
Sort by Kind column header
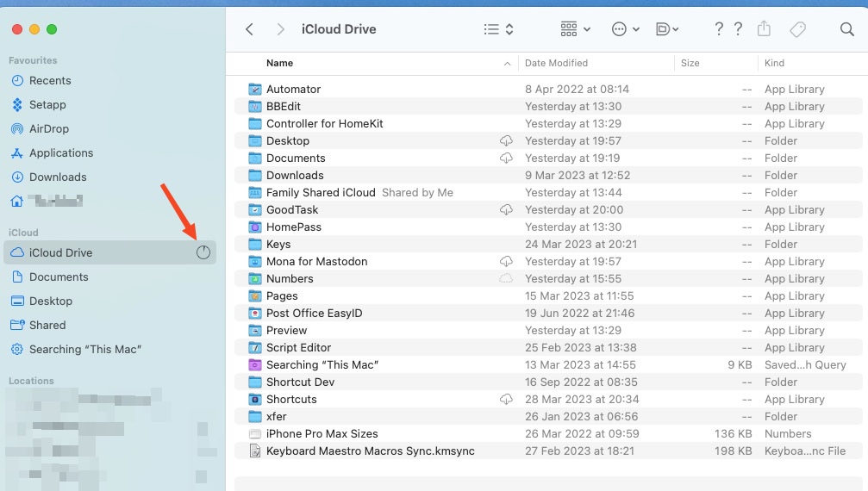point(774,63)
